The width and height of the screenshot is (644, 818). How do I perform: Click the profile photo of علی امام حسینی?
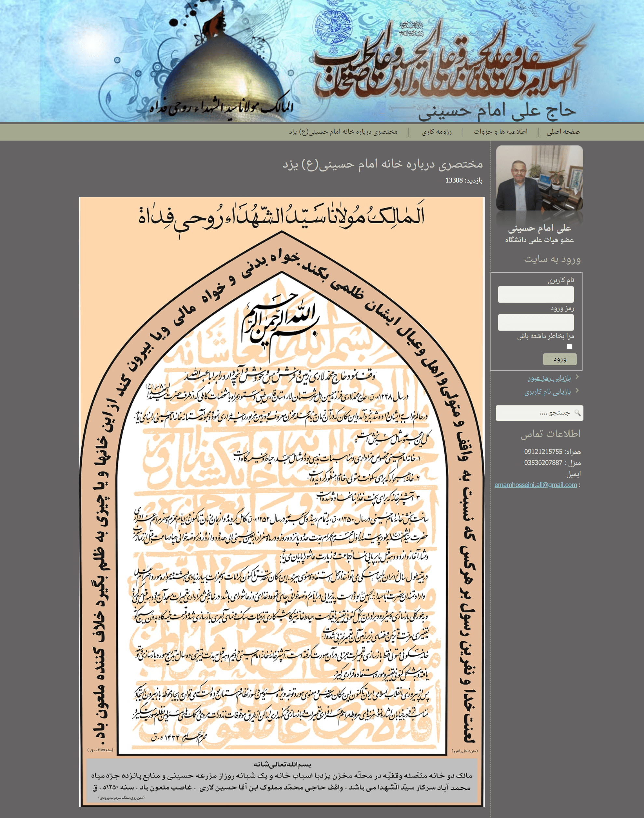539,178
